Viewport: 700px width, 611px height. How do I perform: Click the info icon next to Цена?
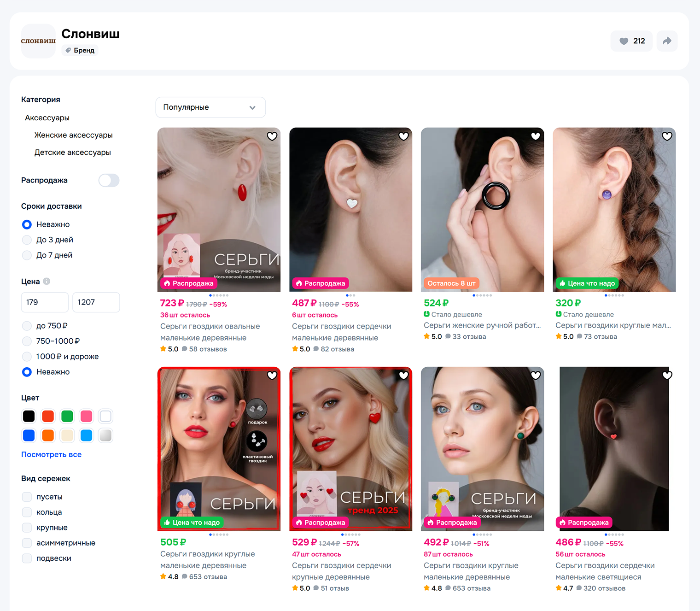point(47,282)
